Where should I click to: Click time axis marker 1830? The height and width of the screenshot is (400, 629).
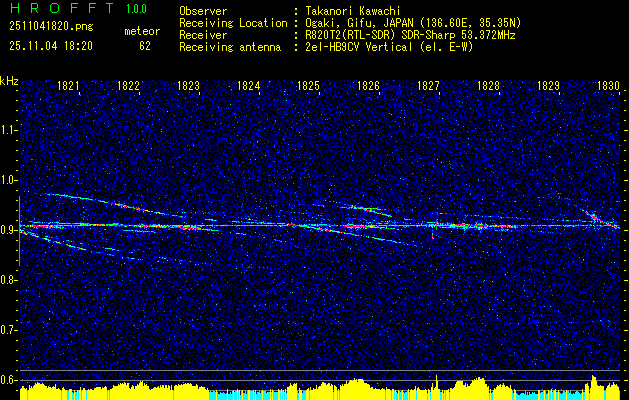tap(609, 85)
